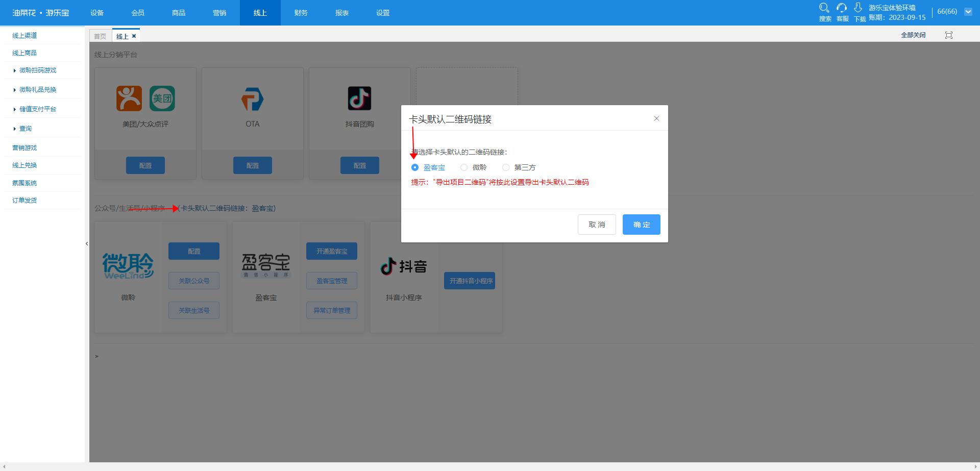The image size is (980, 471).
Task: Click the OTA platform logo
Action: [x=253, y=99]
